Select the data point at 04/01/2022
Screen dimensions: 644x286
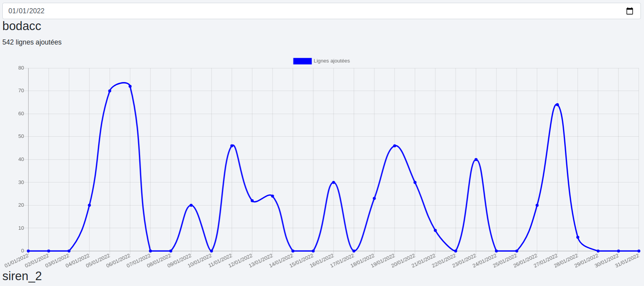[90, 205]
